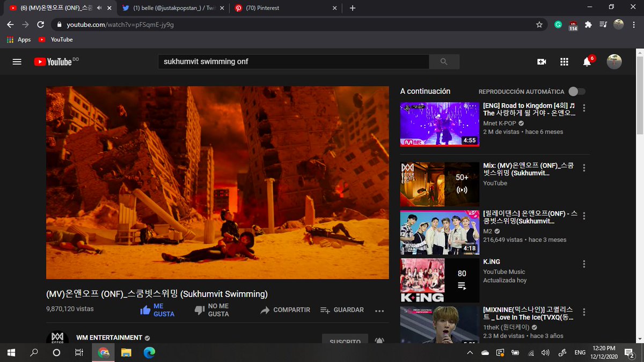
Task: Open options for Road to Kingdom video
Action: coord(584,108)
